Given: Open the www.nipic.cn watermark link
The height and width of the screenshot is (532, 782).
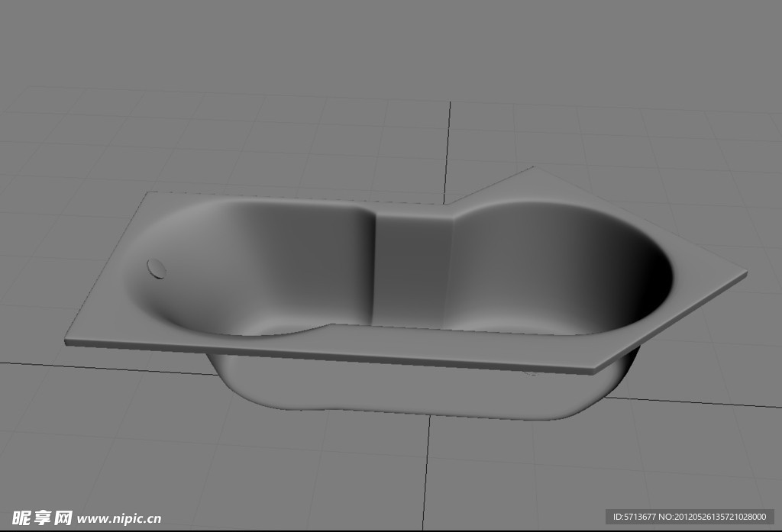Looking at the screenshot, I should [x=119, y=518].
